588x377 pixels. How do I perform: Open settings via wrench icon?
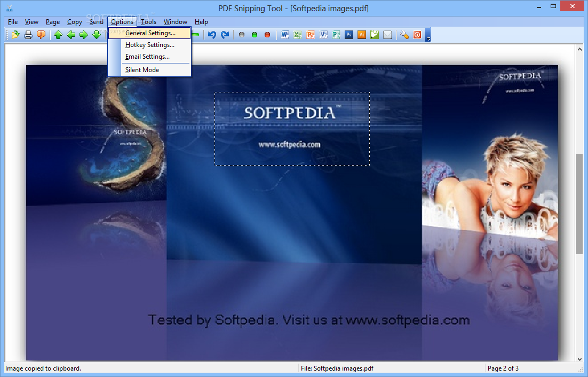(404, 35)
